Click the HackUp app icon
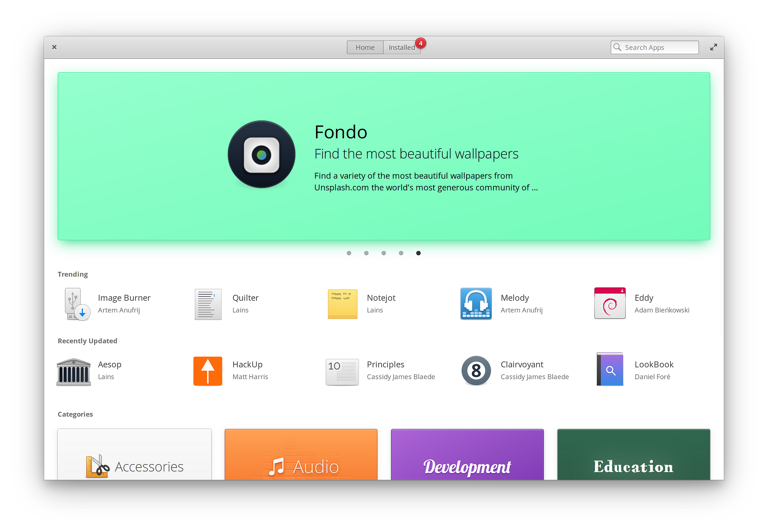The image size is (768, 532). coord(207,370)
